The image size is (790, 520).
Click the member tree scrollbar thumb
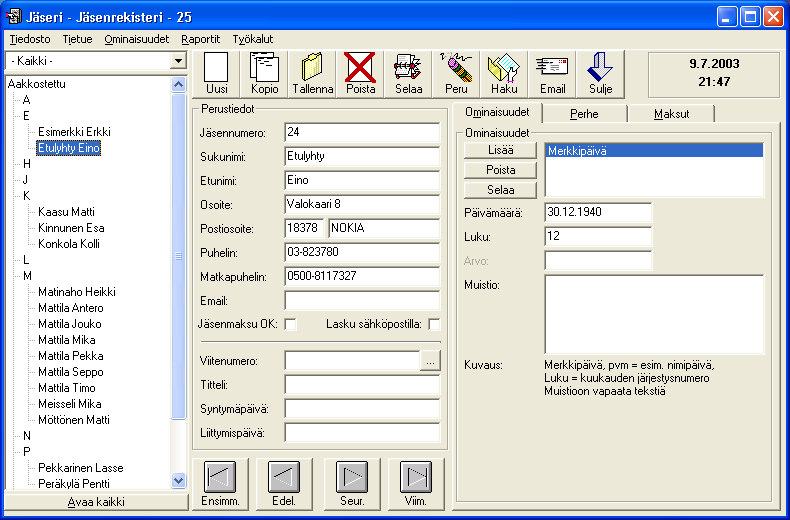click(x=178, y=256)
